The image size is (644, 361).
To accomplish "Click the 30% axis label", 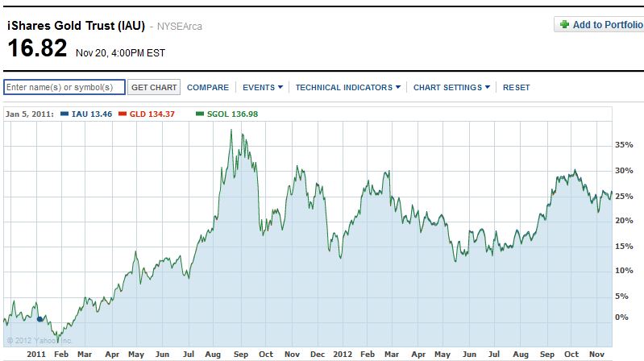I will [624, 171].
